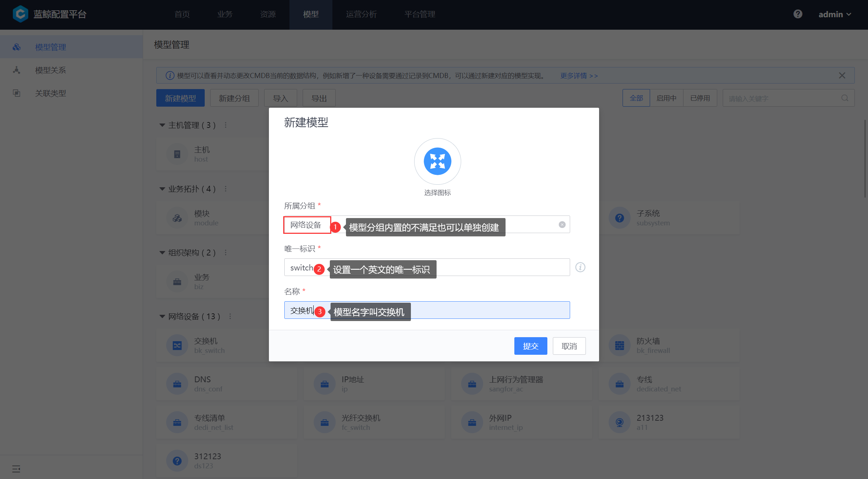Submit the new model with 提交
Screen dimensions: 868x479
click(530, 346)
